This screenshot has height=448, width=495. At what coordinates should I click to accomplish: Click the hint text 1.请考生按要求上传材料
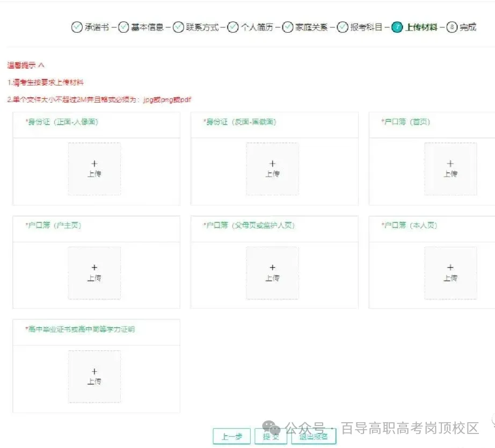[46, 83]
